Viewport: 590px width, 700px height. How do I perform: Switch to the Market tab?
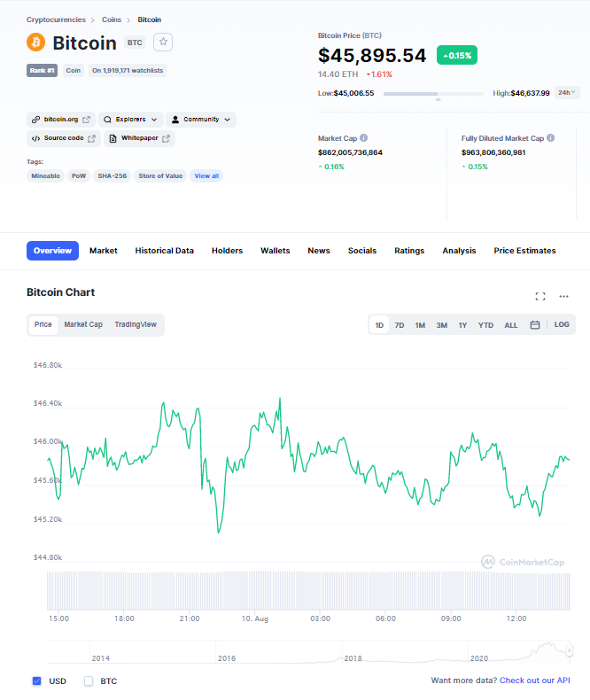click(104, 251)
